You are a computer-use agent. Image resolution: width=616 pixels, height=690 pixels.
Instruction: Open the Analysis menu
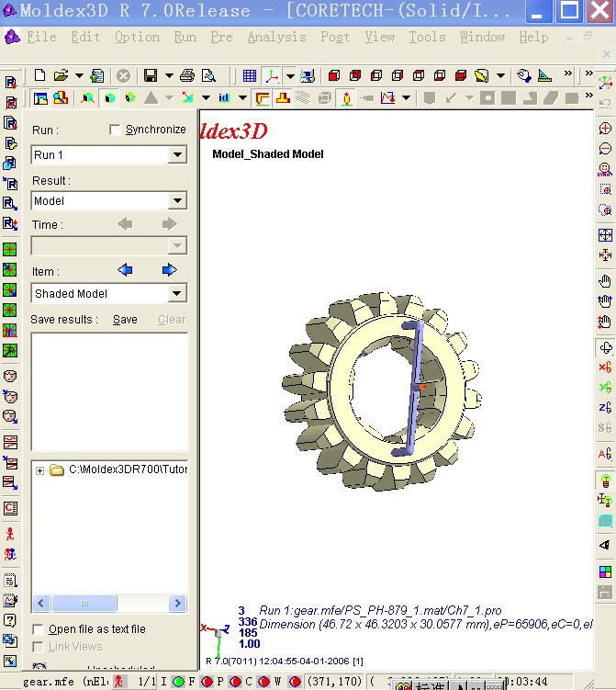tap(276, 37)
